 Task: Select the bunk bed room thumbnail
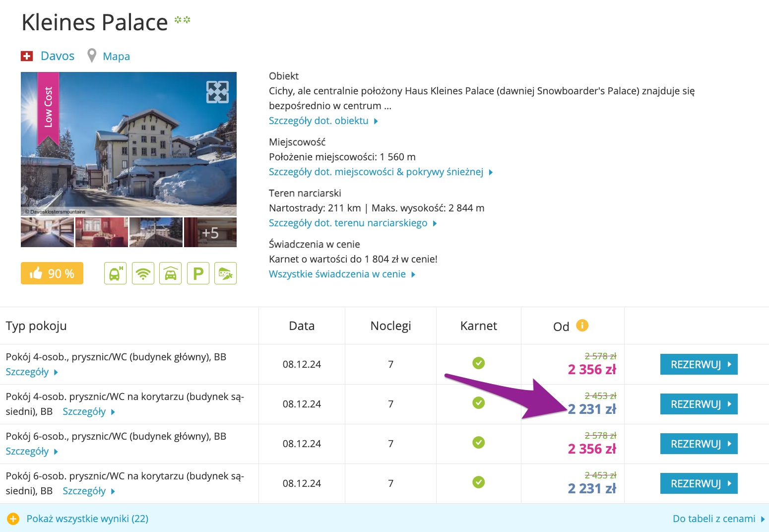pos(47,232)
